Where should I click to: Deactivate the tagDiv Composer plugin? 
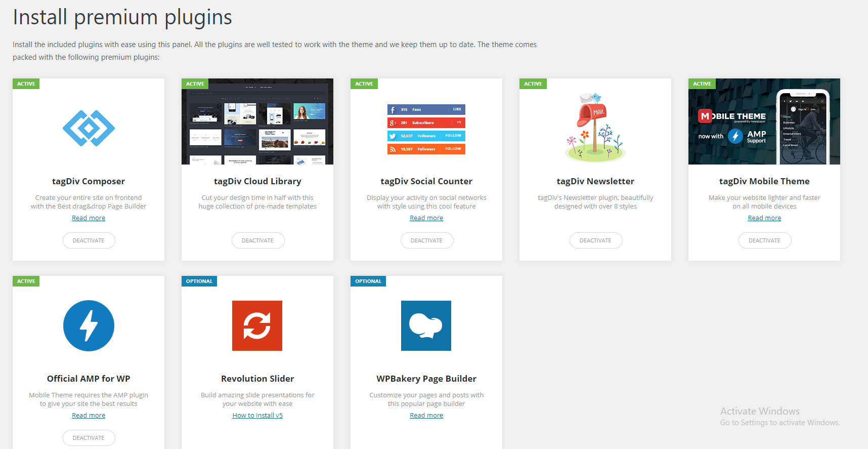[x=89, y=240]
